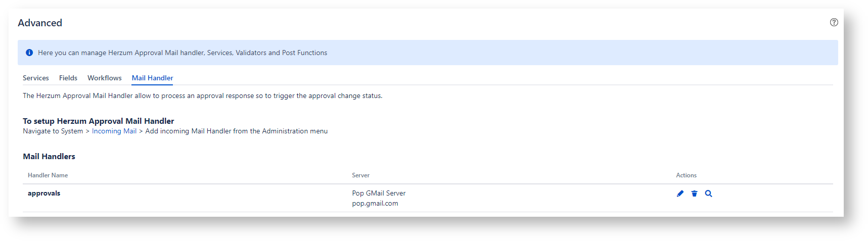Click the blue info icon in the banner
Image resolution: width=868 pixels, height=241 pixels.
pos(29,53)
